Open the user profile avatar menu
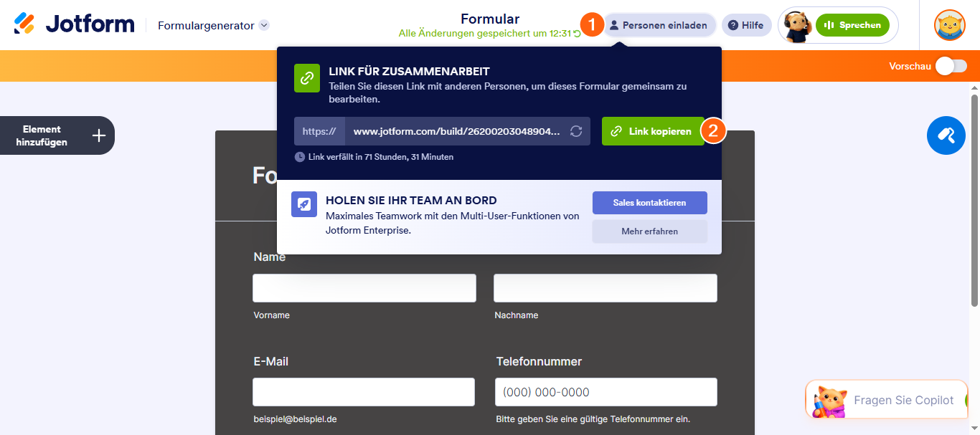This screenshot has width=980, height=435. (949, 25)
